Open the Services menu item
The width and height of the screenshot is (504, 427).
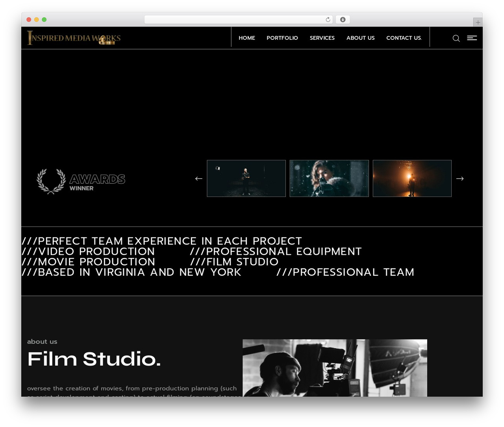[x=322, y=38]
